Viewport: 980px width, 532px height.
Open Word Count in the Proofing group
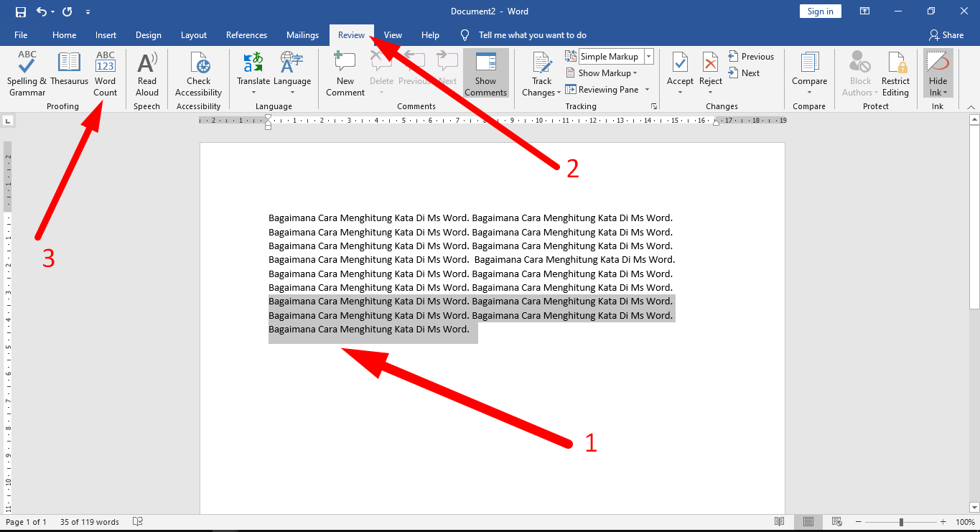click(x=106, y=74)
